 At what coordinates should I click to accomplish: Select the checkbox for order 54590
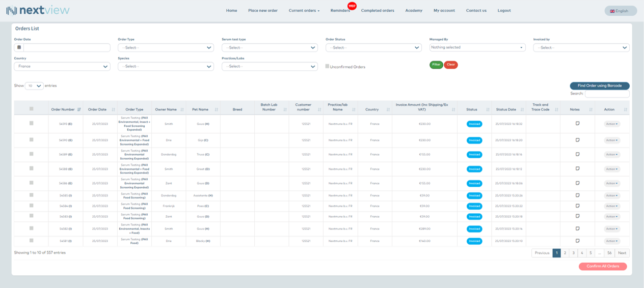(32, 139)
